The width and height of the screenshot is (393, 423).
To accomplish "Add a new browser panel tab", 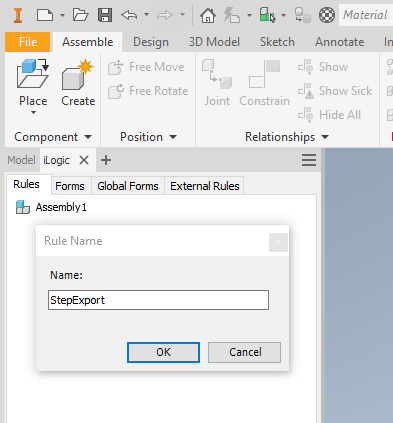I will click(106, 160).
